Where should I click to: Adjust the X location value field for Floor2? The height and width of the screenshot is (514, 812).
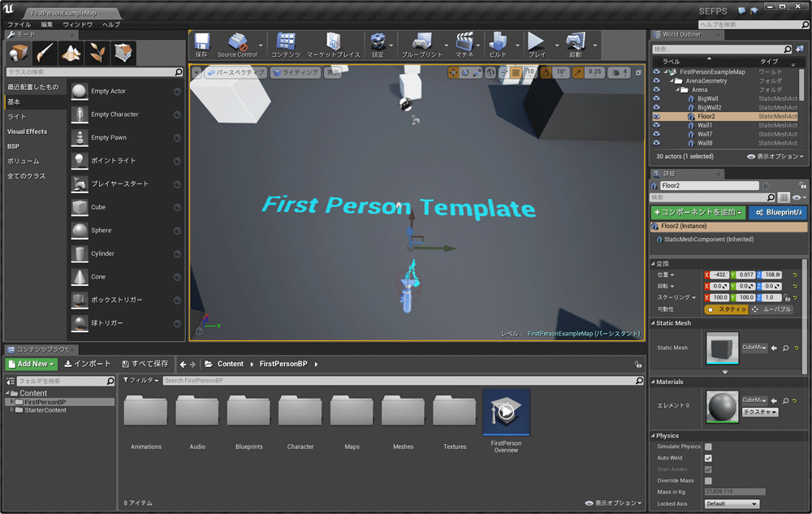click(721, 274)
